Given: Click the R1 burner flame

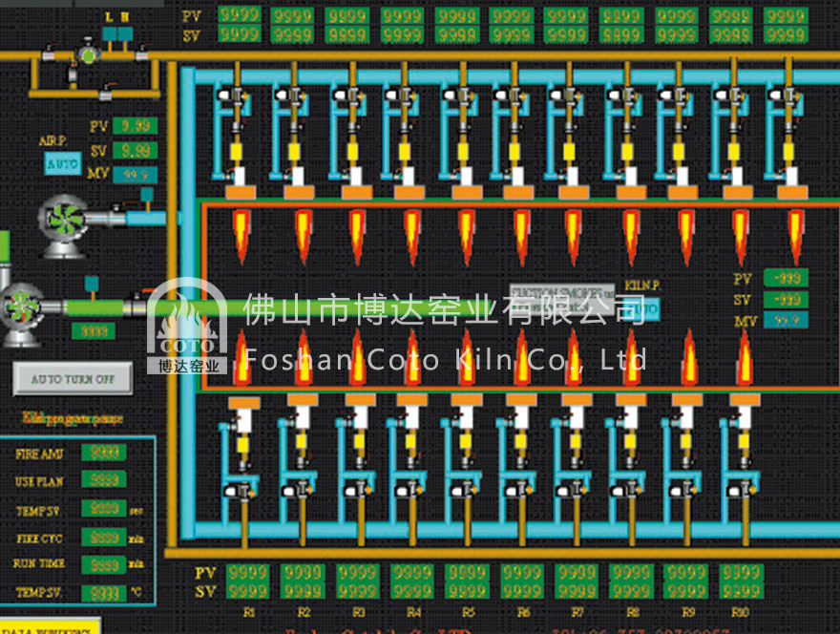Looking at the screenshot, I should [x=242, y=358].
